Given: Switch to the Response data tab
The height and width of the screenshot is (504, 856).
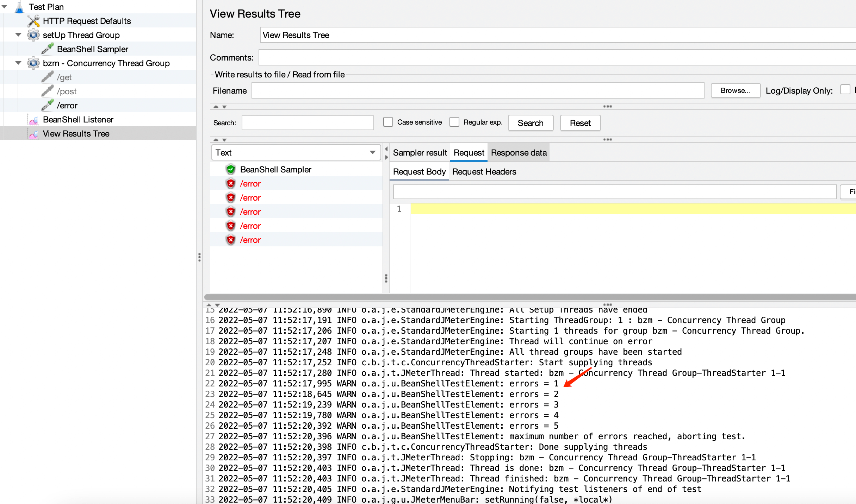Looking at the screenshot, I should coord(519,153).
